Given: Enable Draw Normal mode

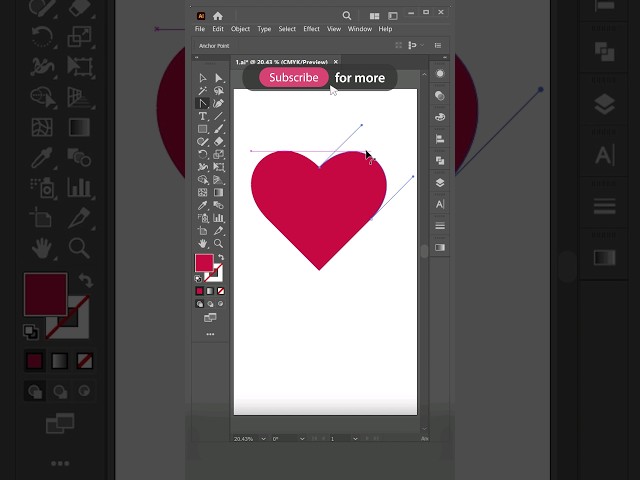Looking at the screenshot, I should point(200,304).
